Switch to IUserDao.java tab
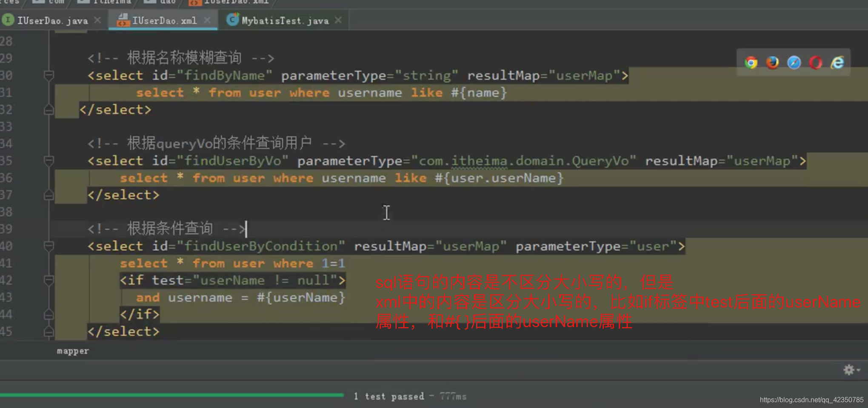This screenshot has height=408, width=868. (52, 20)
